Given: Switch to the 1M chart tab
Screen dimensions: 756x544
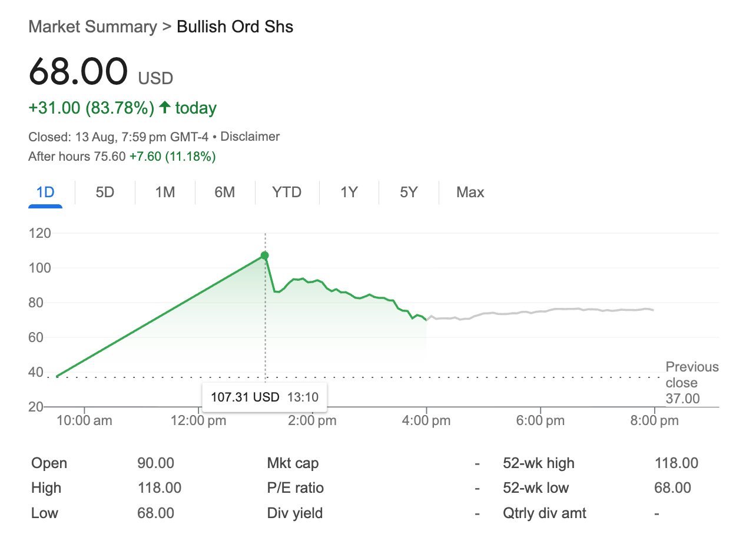Looking at the screenshot, I should [165, 193].
